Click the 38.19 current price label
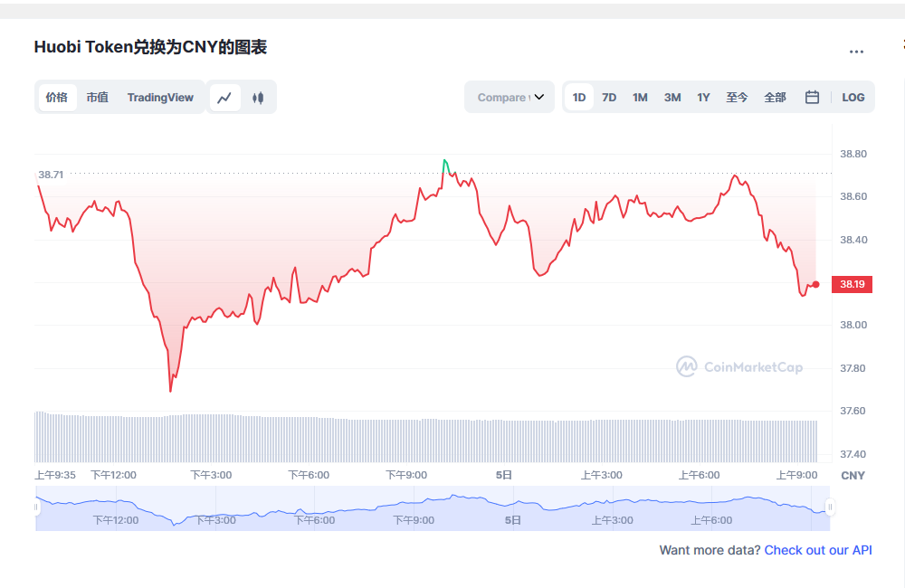Screen dimensions: 905x588 [852, 284]
